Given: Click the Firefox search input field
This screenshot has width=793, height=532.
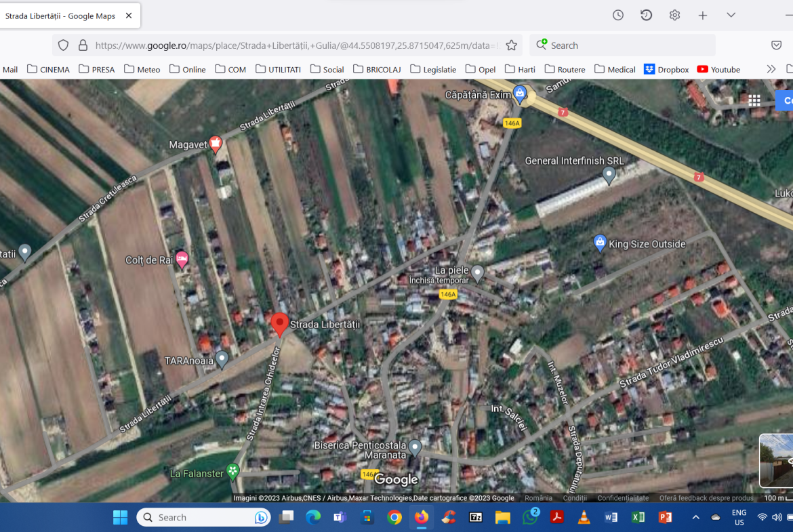Looking at the screenshot, I should tap(627, 45).
